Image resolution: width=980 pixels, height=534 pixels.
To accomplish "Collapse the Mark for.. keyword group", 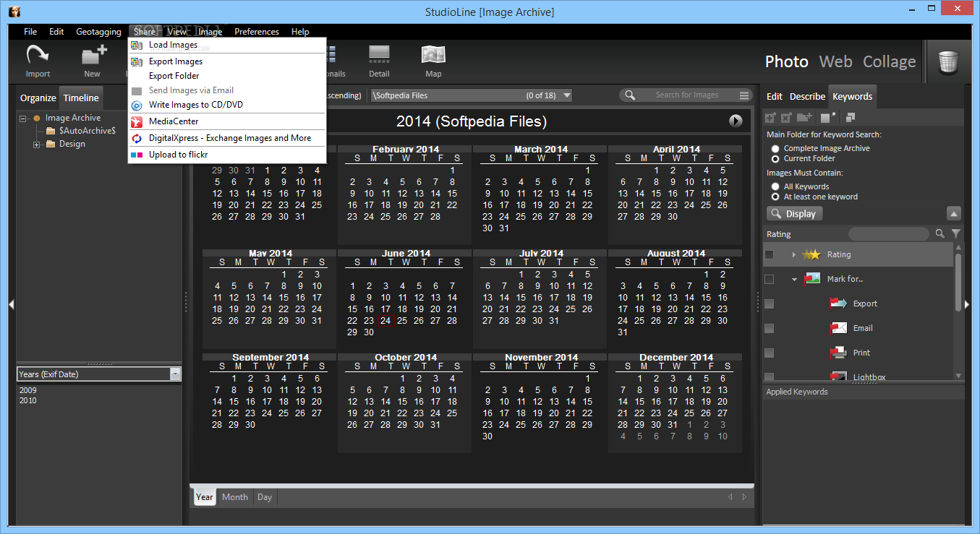I will (x=793, y=279).
